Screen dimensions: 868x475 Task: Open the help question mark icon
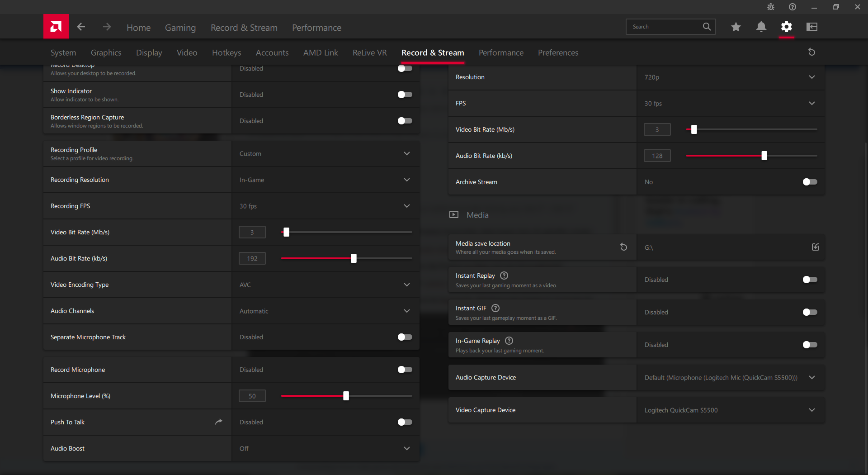coord(793,7)
